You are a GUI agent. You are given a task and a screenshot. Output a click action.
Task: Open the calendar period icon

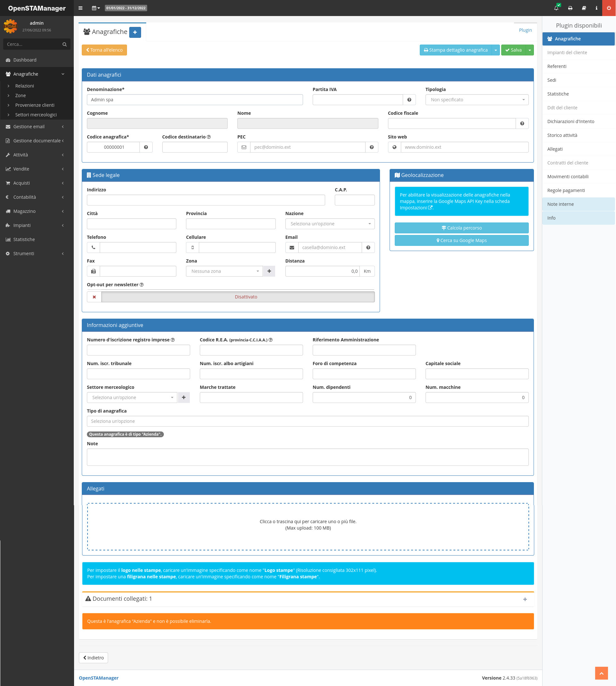pos(96,8)
